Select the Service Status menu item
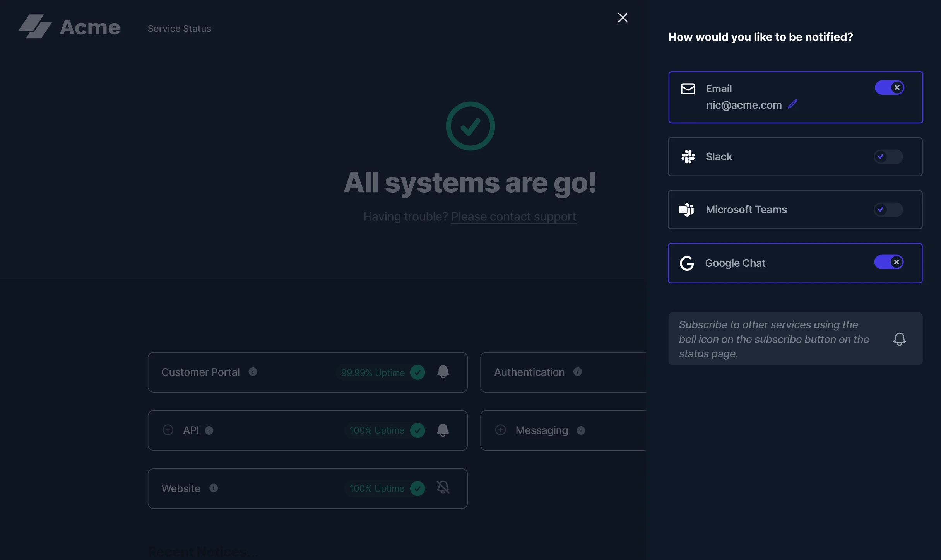Image resolution: width=941 pixels, height=560 pixels. 180,28
